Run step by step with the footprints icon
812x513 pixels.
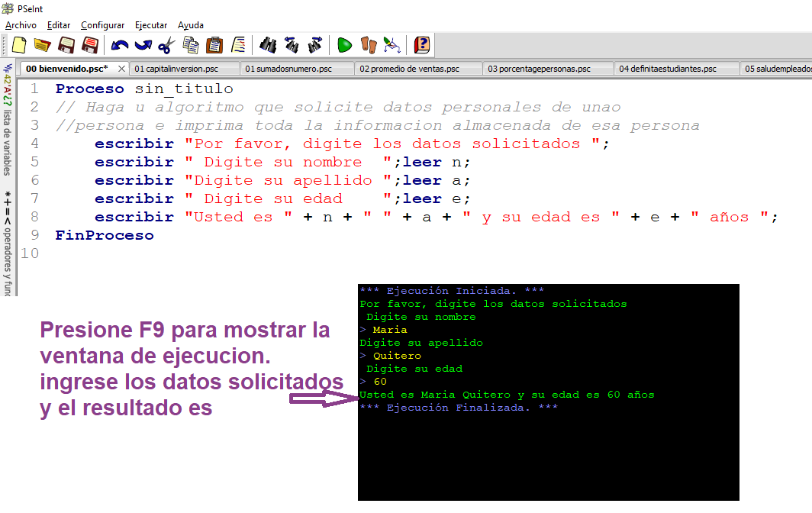[x=369, y=45]
